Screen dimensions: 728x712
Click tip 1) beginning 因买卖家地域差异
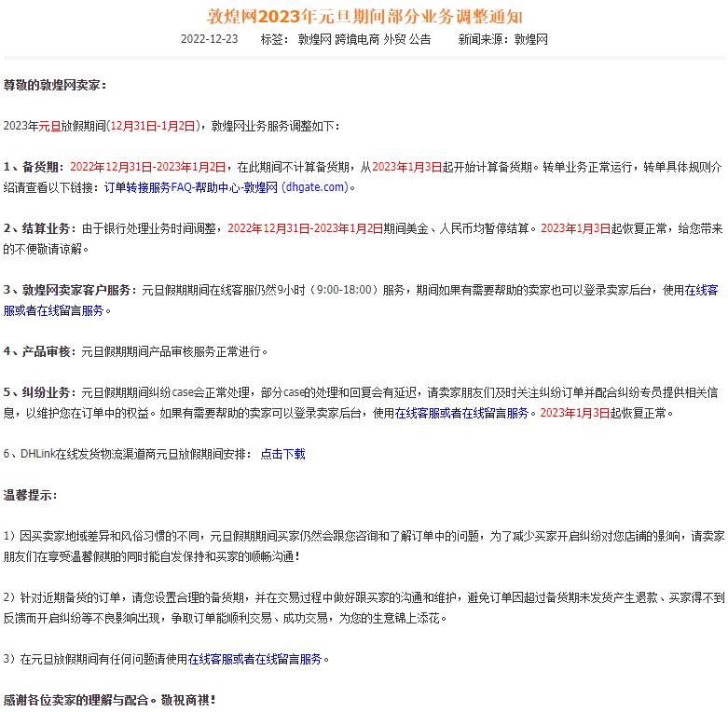pos(364,546)
